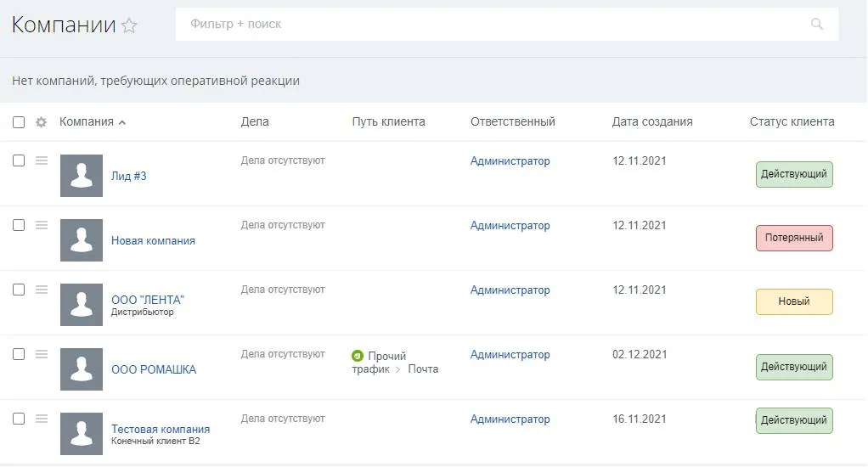Click the favorites star next to Компании

point(129,25)
